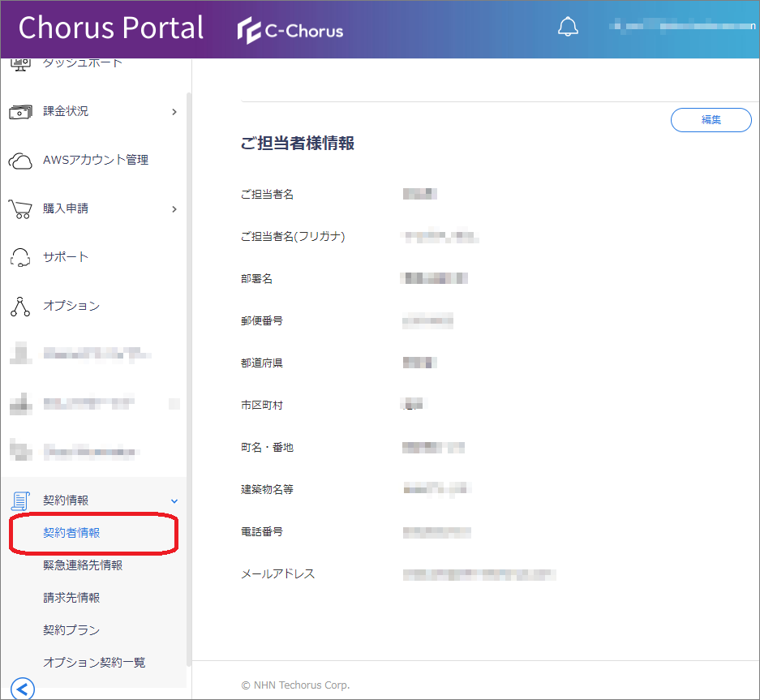Viewport: 760px width, 700px height.
Task: Select 契約プラン submenu item
Action: coord(71,630)
